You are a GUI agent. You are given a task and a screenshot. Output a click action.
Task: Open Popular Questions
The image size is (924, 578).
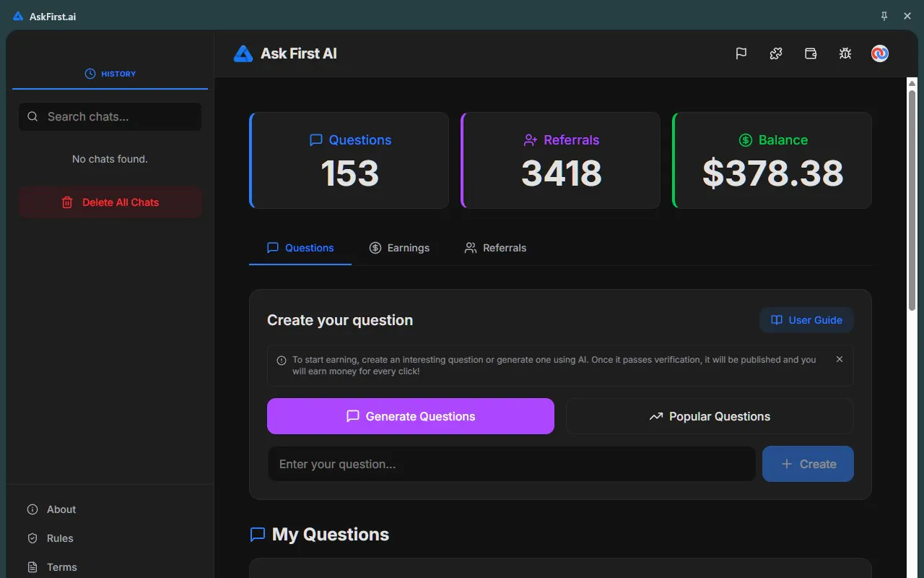710,416
